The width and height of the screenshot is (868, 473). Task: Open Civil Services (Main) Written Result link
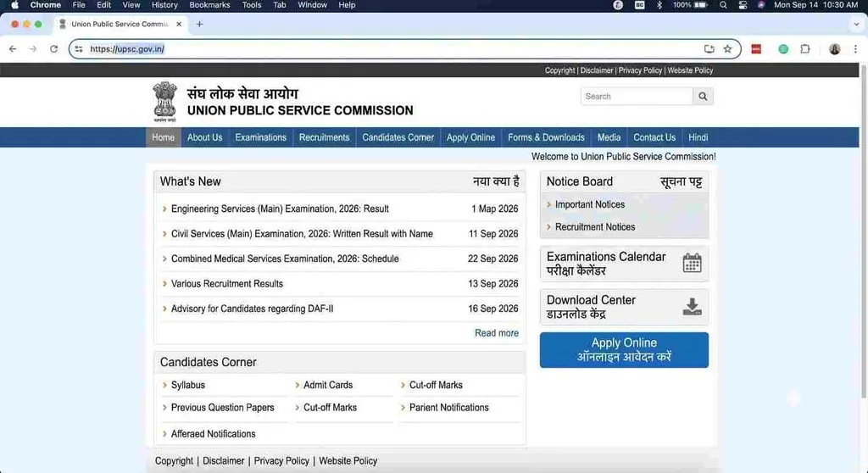point(302,234)
